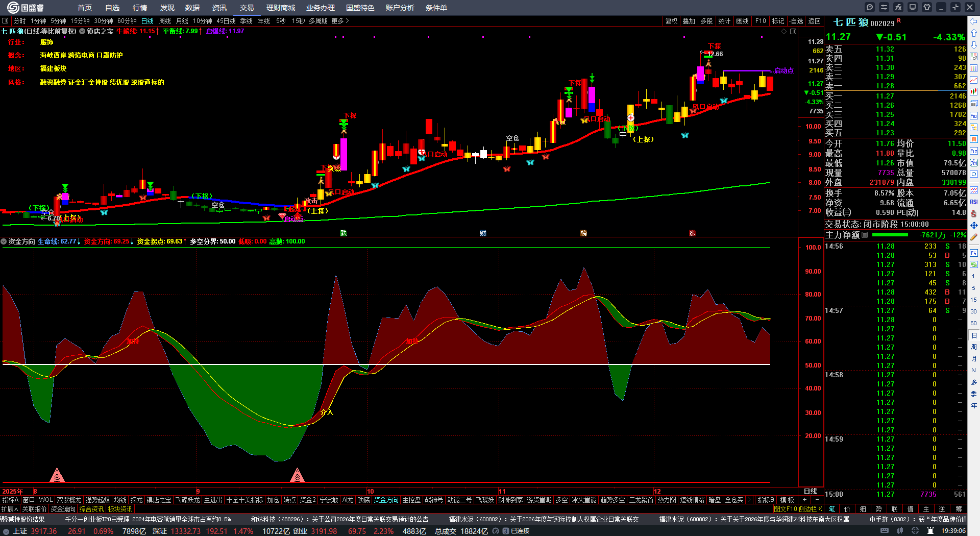Toggle 侧边栏 sidebar visibility
The width and height of the screenshot is (980, 536).
pos(811,509)
